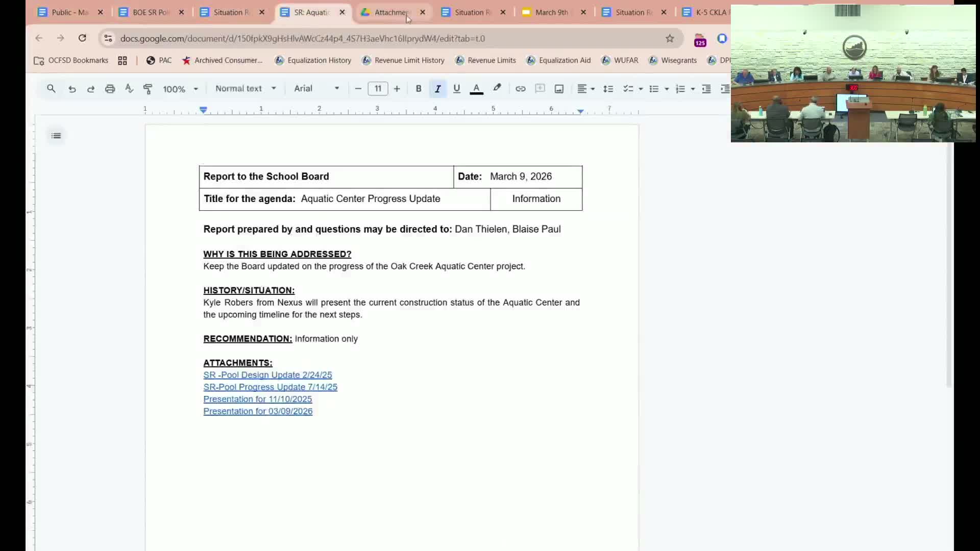
Task: Click the insert image icon
Action: 559,89
